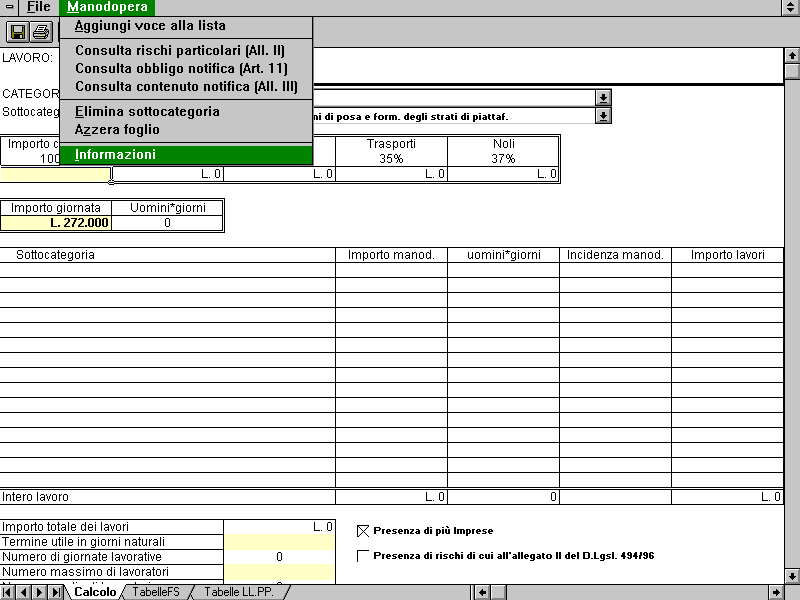Check Presenza di rischi allegato II checkbox
Screen dimensions: 800x600
[x=363, y=556]
